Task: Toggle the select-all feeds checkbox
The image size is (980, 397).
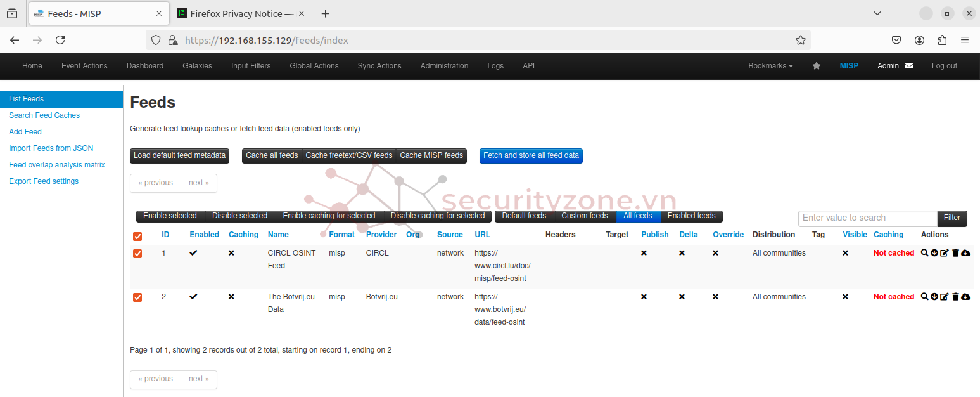Action: (137, 236)
